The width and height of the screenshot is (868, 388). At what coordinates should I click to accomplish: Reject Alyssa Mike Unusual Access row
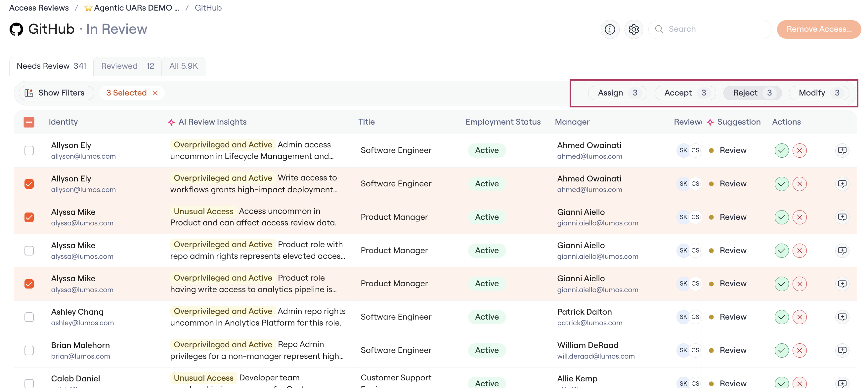[x=799, y=217]
